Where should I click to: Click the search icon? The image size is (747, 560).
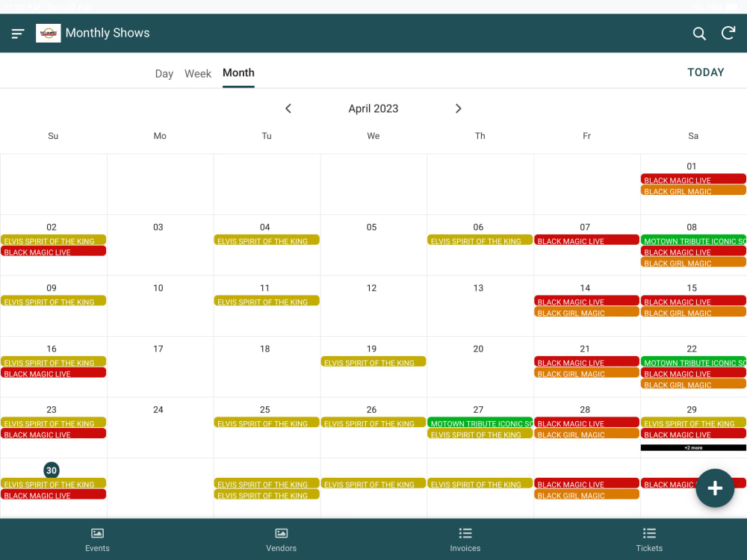pyautogui.click(x=699, y=33)
